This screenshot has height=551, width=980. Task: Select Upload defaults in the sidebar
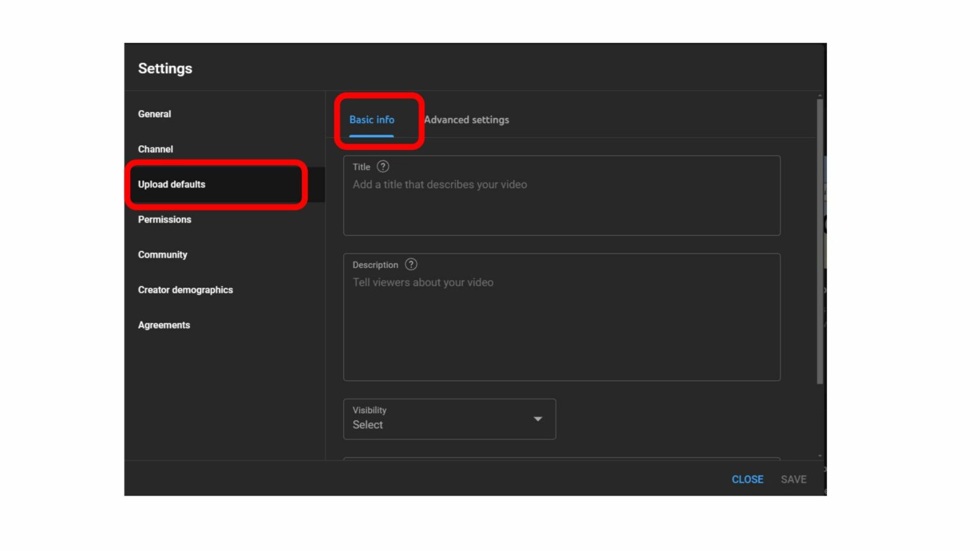pos(172,184)
